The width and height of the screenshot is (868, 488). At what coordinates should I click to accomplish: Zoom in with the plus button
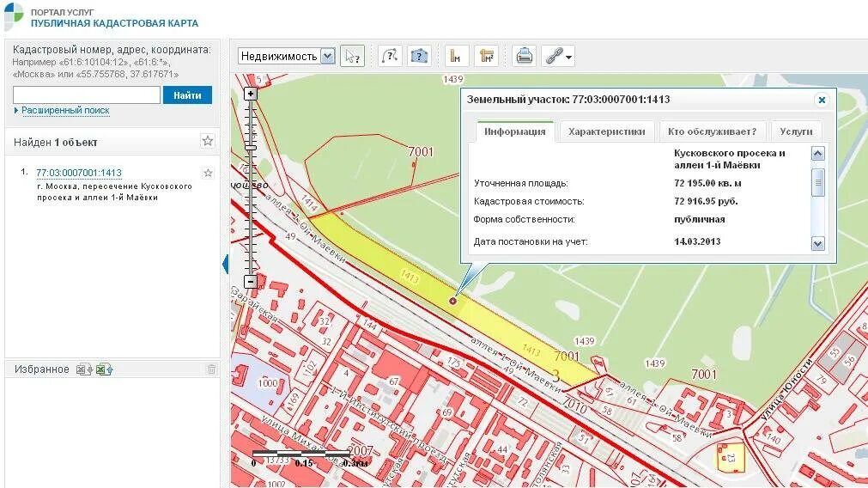250,94
